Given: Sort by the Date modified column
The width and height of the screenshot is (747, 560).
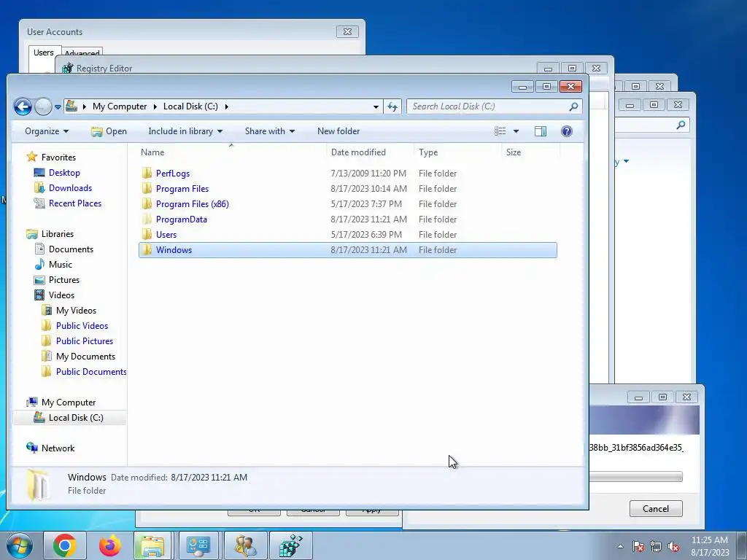Looking at the screenshot, I should click(370, 152).
